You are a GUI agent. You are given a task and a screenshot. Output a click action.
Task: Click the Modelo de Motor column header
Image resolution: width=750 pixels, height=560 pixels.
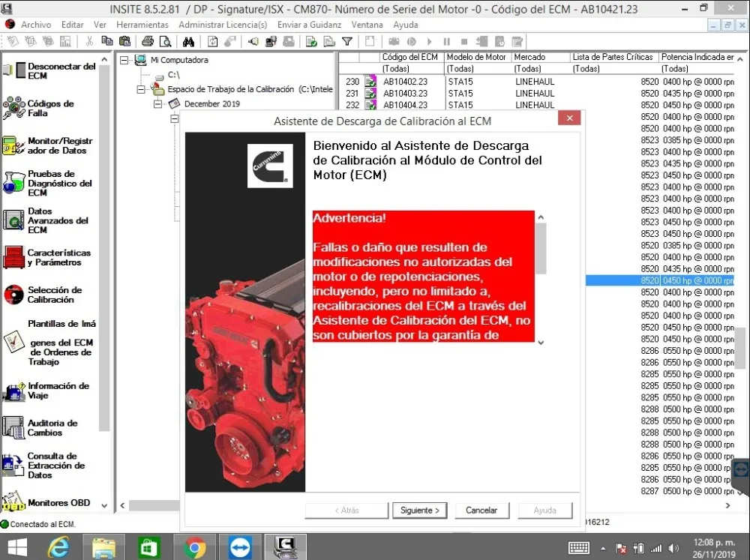[477, 57]
